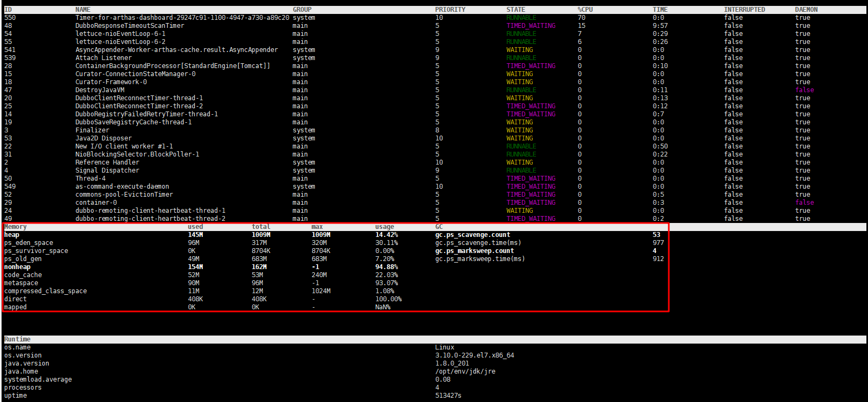Select the STATE column header

click(516, 10)
